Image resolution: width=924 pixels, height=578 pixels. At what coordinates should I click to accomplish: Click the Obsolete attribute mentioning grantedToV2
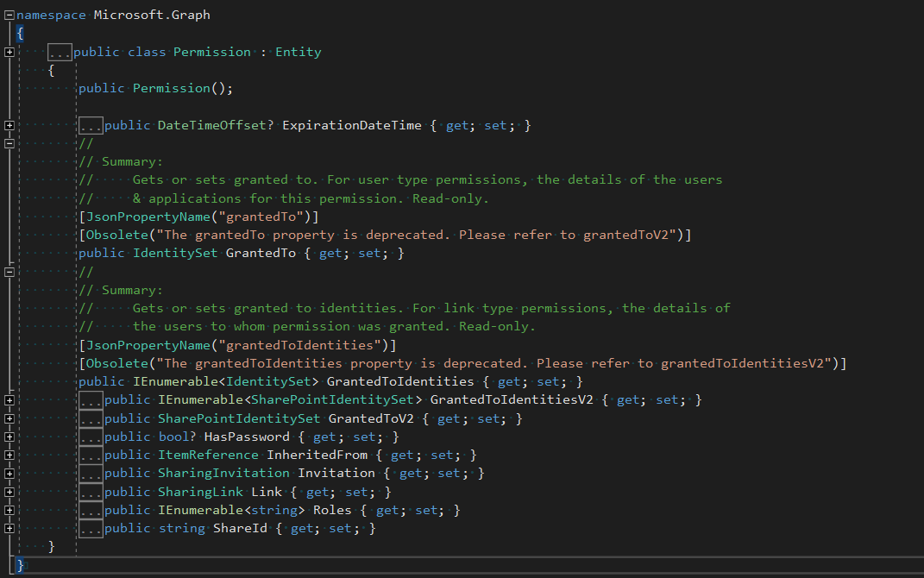point(385,236)
